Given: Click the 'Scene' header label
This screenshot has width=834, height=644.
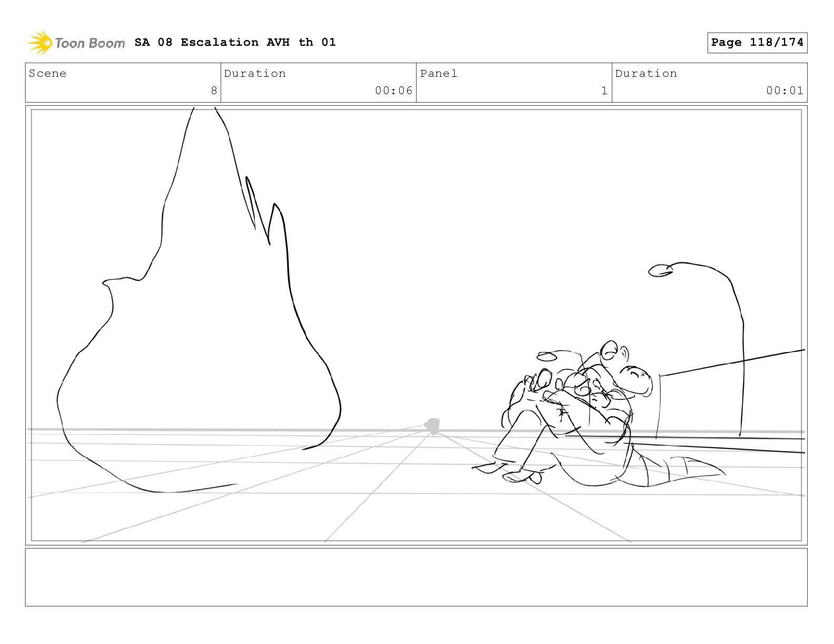Looking at the screenshot, I should 47,73.
